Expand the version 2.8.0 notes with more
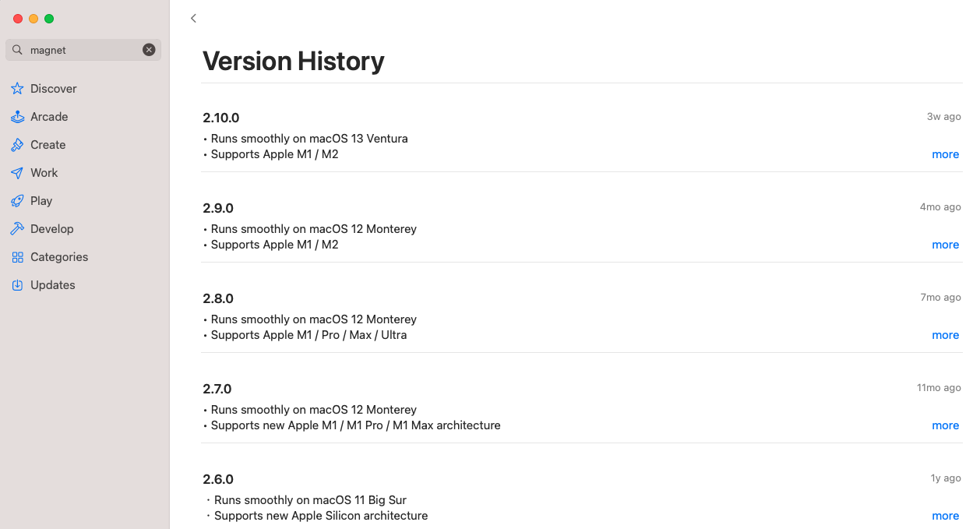The image size is (980, 529). (x=945, y=335)
